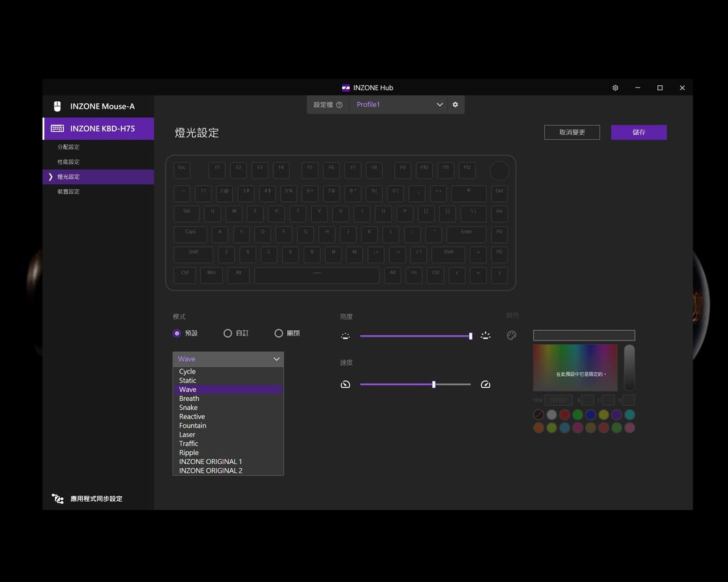Click the slow speed gauge icon
The height and width of the screenshot is (582, 728).
345,384
